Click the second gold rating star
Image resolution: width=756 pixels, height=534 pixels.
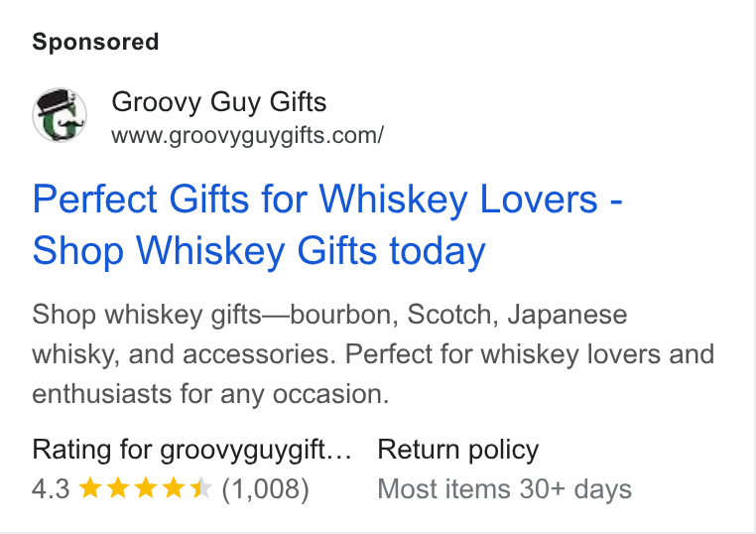(118, 487)
